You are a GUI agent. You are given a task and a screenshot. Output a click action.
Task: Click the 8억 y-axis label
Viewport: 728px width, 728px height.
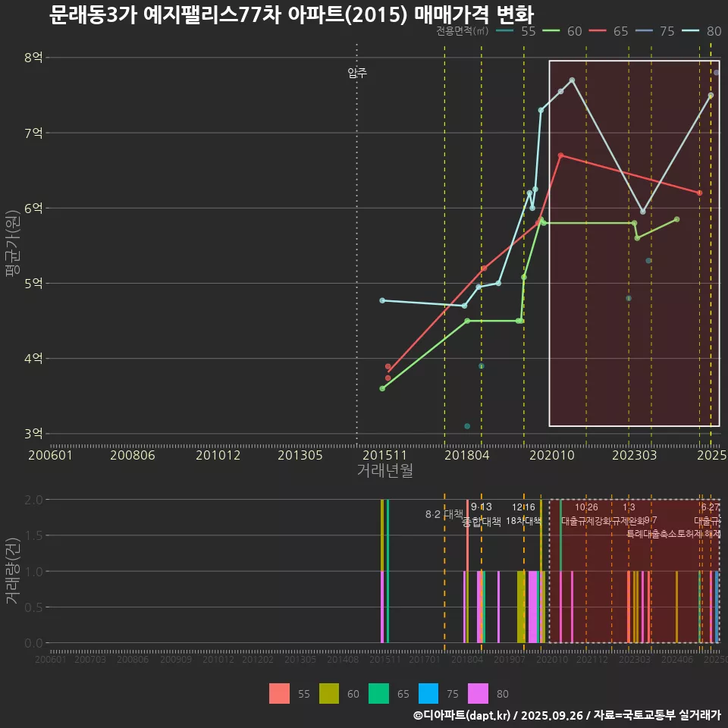click(33, 58)
